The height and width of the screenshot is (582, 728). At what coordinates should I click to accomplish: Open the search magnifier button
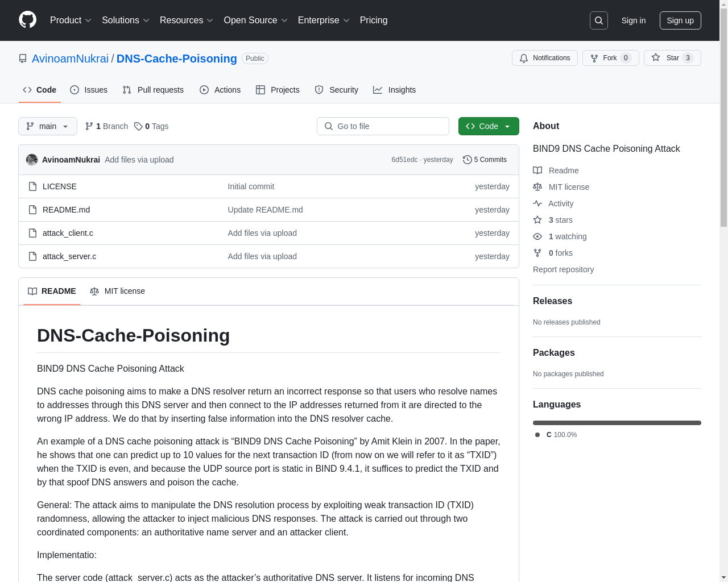[599, 20]
